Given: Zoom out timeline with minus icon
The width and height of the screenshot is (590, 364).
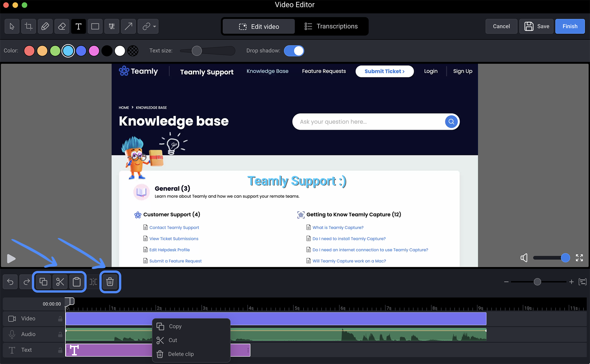Looking at the screenshot, I should pyautogui.click(x=506, y=282).
